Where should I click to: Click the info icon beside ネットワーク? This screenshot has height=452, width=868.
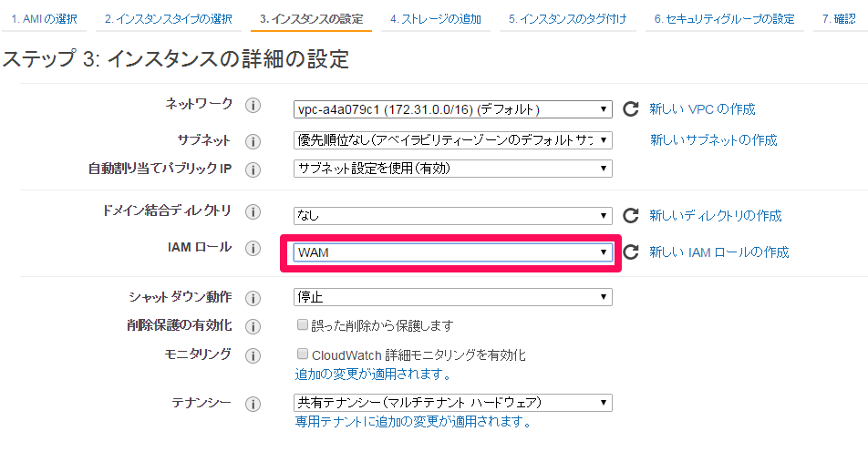(x=253, y=105)
